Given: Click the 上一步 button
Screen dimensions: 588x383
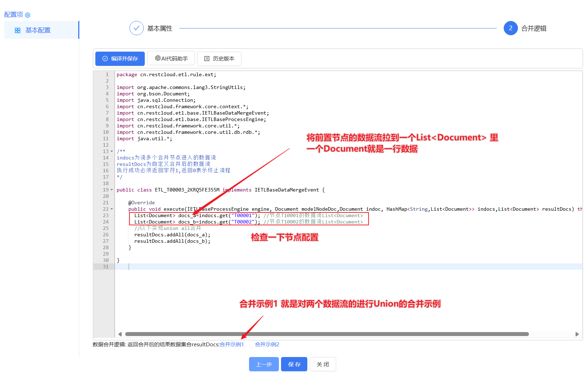Looking at the screenshot, I should click(264, 364).
